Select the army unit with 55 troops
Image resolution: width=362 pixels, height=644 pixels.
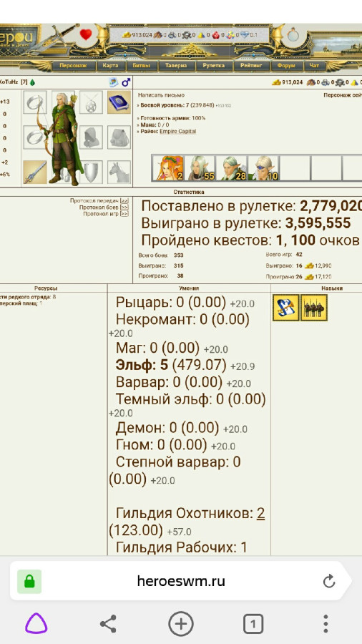click(x=200, y=168)
